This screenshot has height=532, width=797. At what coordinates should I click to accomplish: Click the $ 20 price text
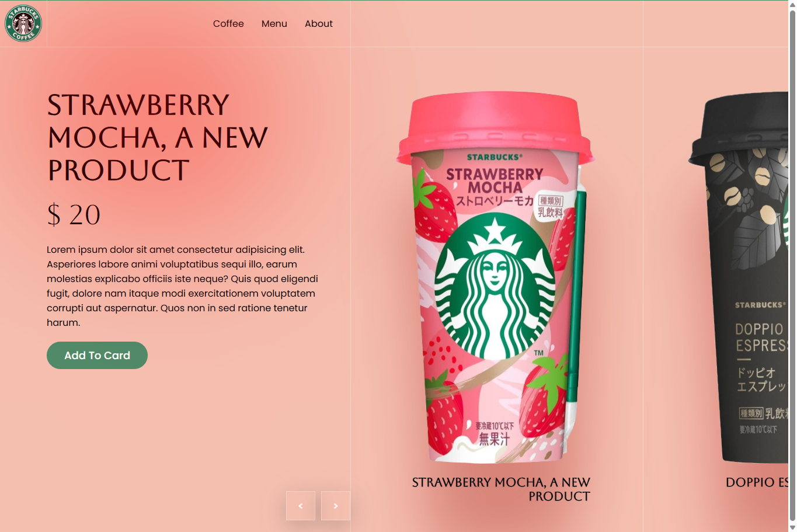(x=74, y=214)
